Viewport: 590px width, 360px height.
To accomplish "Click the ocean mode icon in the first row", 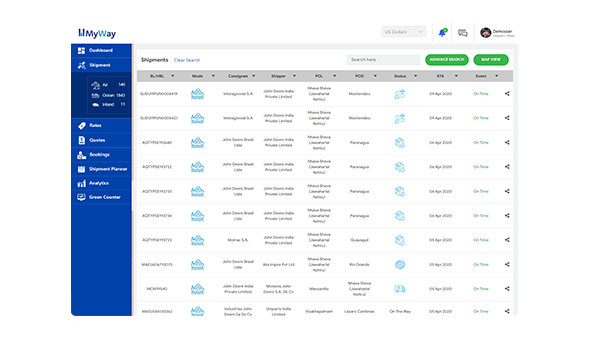I will click(x=197, y=94).
